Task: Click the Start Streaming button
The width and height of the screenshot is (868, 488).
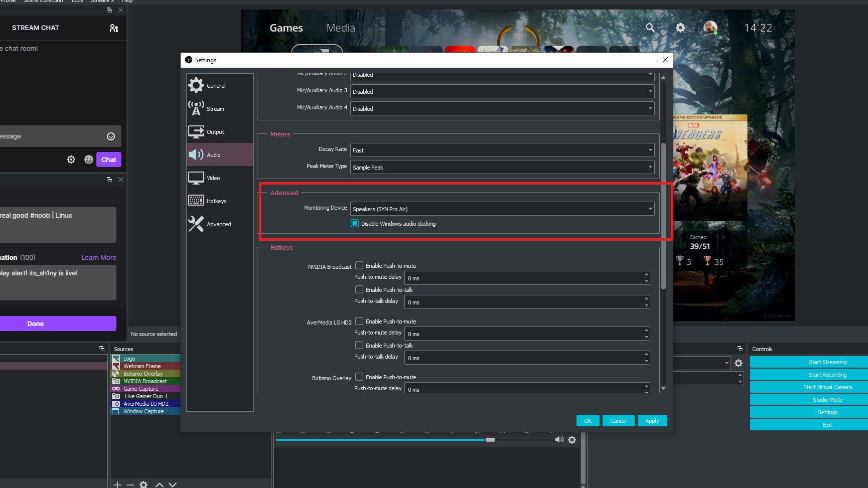Action: 827,362
